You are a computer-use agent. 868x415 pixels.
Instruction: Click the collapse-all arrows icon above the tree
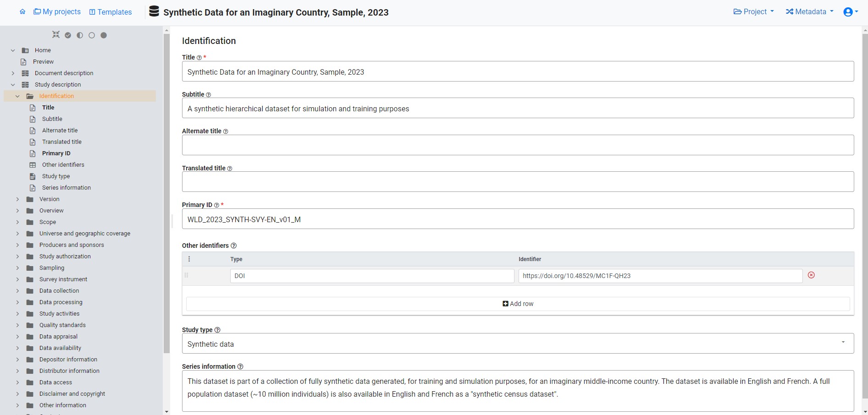pos(56,35)
